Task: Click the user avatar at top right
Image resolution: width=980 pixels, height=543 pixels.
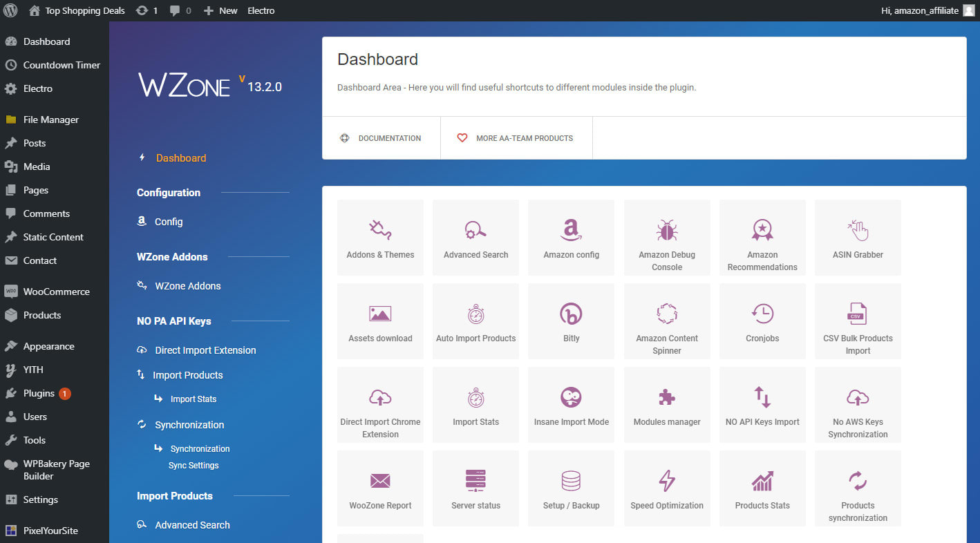Action: pyautogui.click(x=968, y=10)
